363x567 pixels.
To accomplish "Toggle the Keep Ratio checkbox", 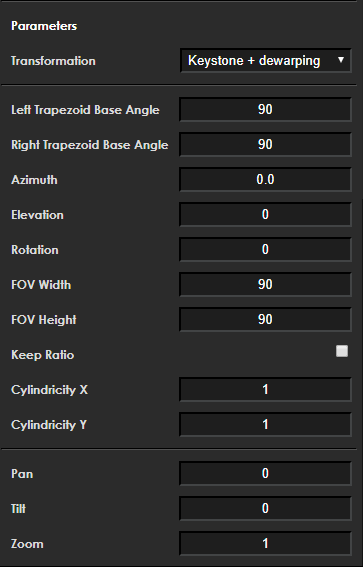I will point(342,351).
